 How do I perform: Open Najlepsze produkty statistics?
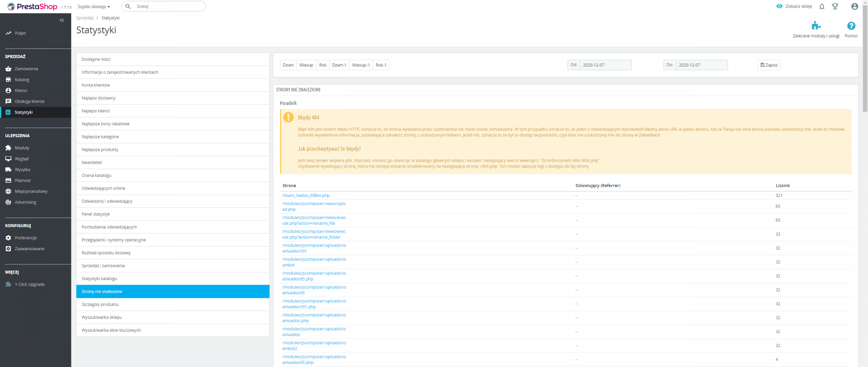pos(173,150)
